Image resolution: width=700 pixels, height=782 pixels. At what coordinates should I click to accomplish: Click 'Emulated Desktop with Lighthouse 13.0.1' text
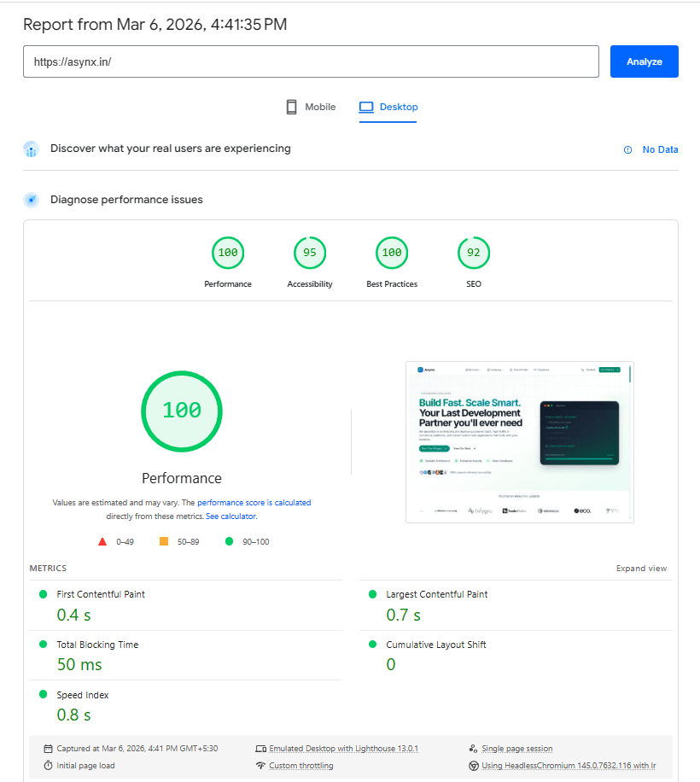(343, 748)
